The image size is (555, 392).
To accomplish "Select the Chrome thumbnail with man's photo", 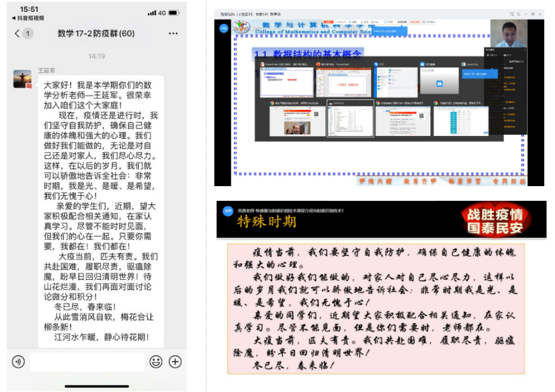I will point(296,119).
